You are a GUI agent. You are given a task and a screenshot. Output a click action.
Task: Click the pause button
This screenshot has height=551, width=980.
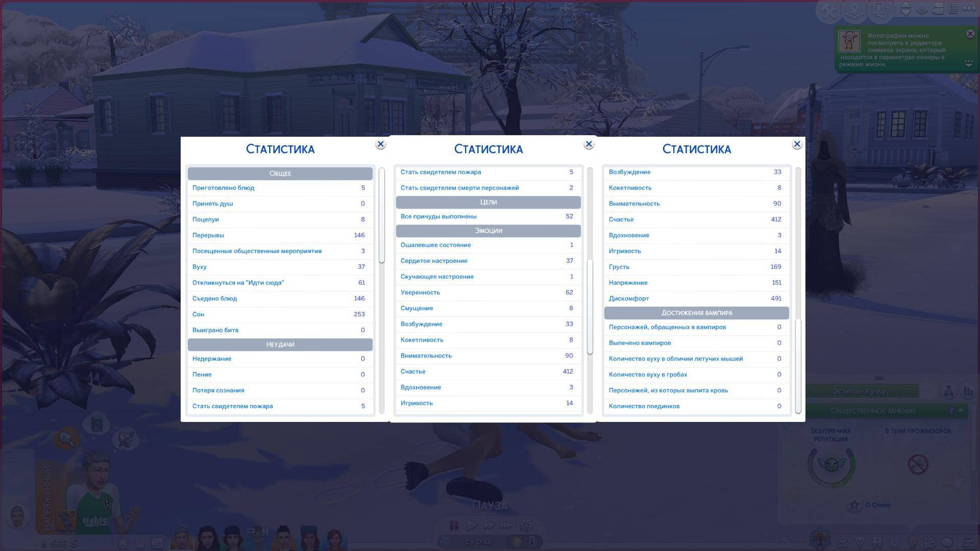[453, 525]
